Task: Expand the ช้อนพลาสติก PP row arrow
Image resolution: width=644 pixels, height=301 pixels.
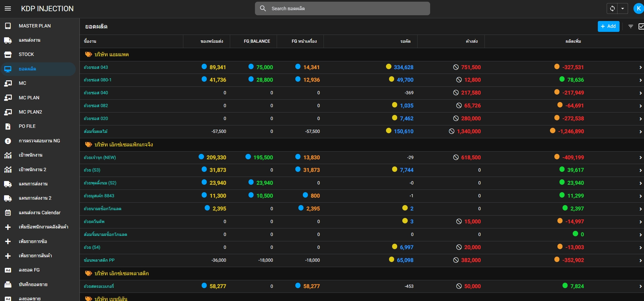Action: coord(640,260)
